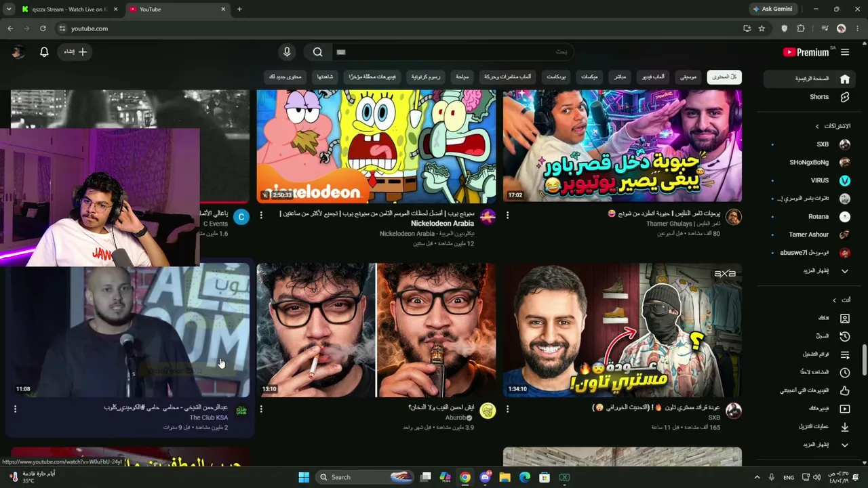Click the Create (+) button
868x488 pixels.
point(75,52)
